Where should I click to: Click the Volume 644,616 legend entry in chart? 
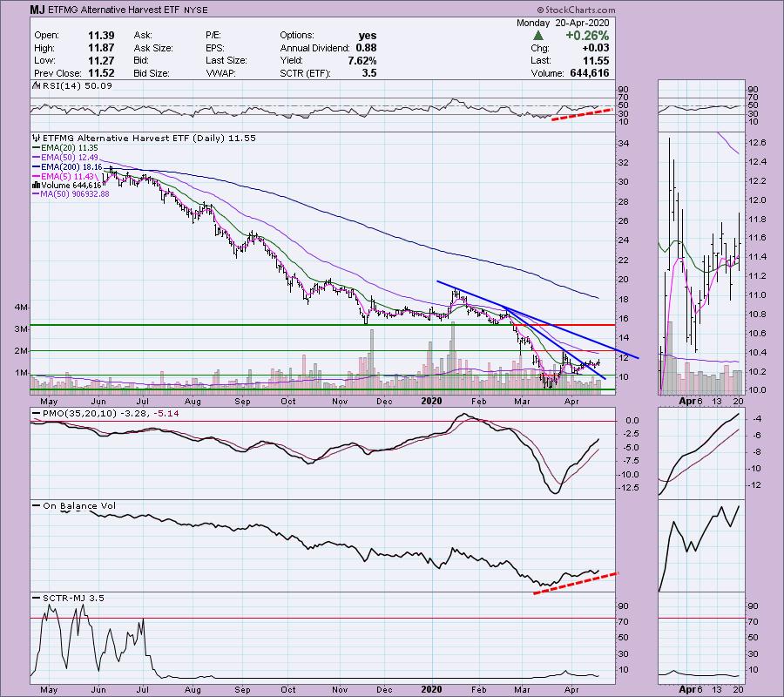[66, 186]
